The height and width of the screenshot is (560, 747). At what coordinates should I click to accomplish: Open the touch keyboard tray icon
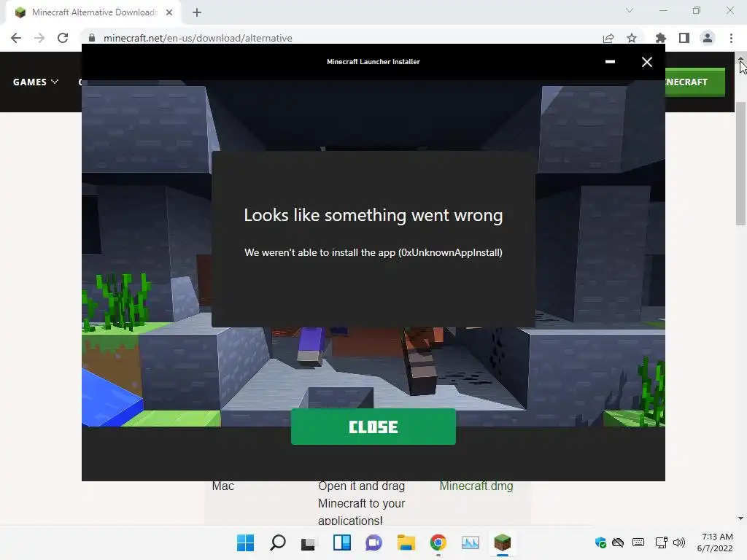[x=638, y=542]
